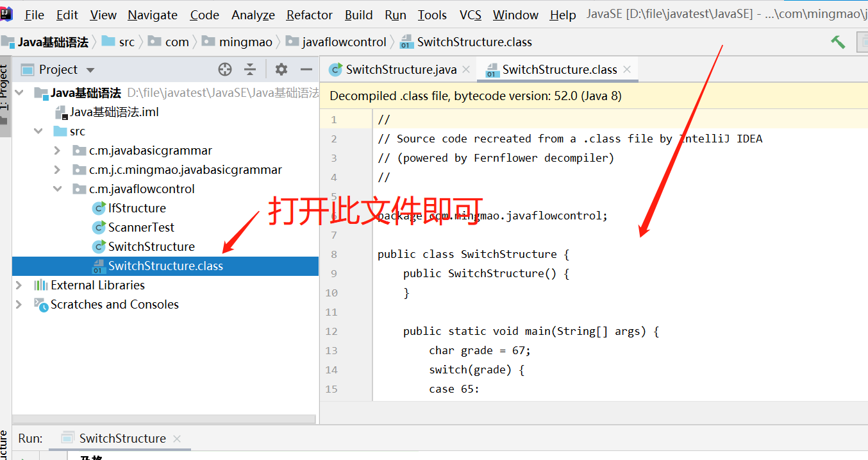Click the IfStructure class icon
The height and width of the screenshot is (460, 868).
[x=99, y=208]
